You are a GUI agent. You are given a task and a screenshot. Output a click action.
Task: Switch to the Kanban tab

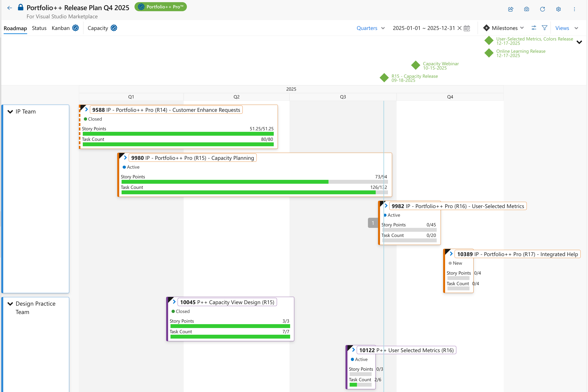click(x=61, y=28)
